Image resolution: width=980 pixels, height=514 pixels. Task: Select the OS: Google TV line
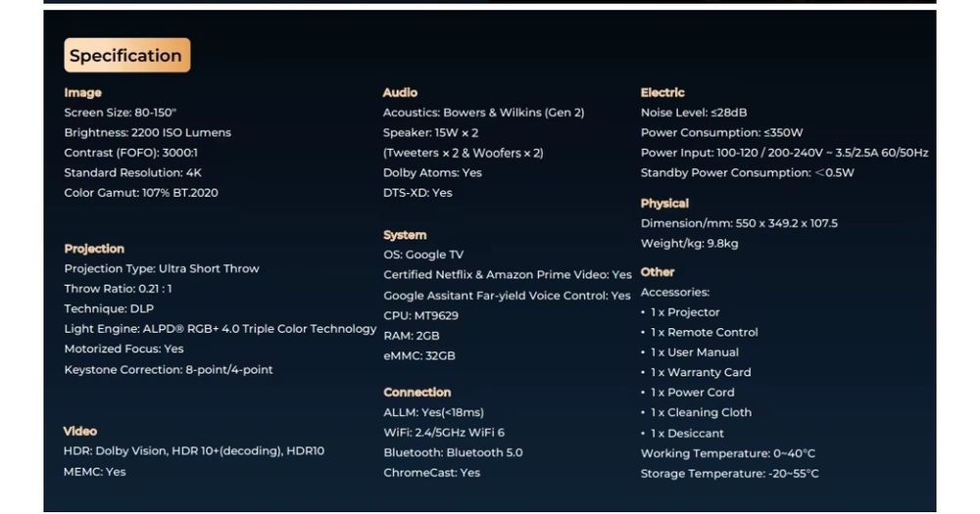(423, 255)
